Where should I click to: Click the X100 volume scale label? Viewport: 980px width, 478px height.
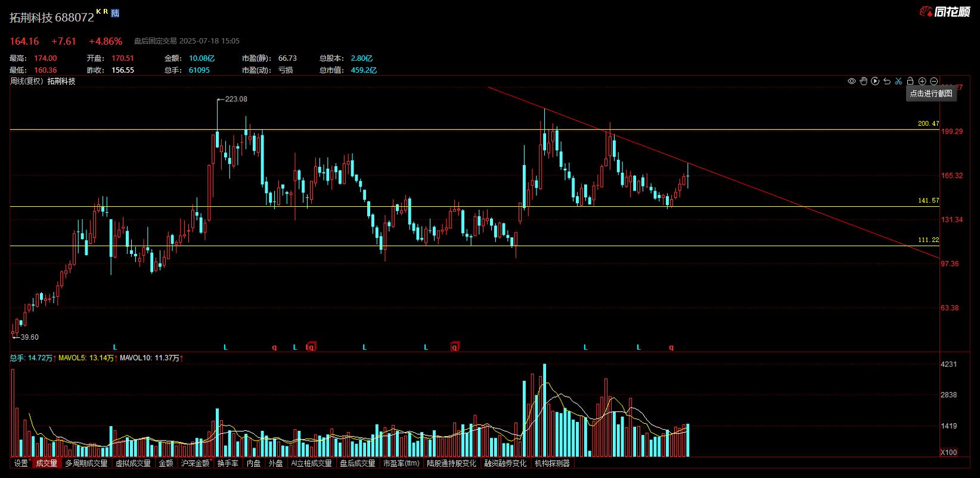pos(948,452)
